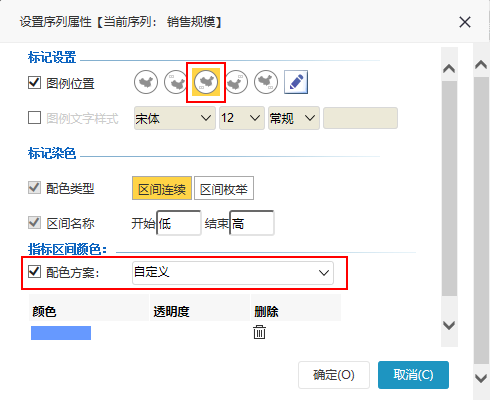
Task: Enable the 图例文字样式 checkbox
Action: pyautogui.click(x=34, y=118)
